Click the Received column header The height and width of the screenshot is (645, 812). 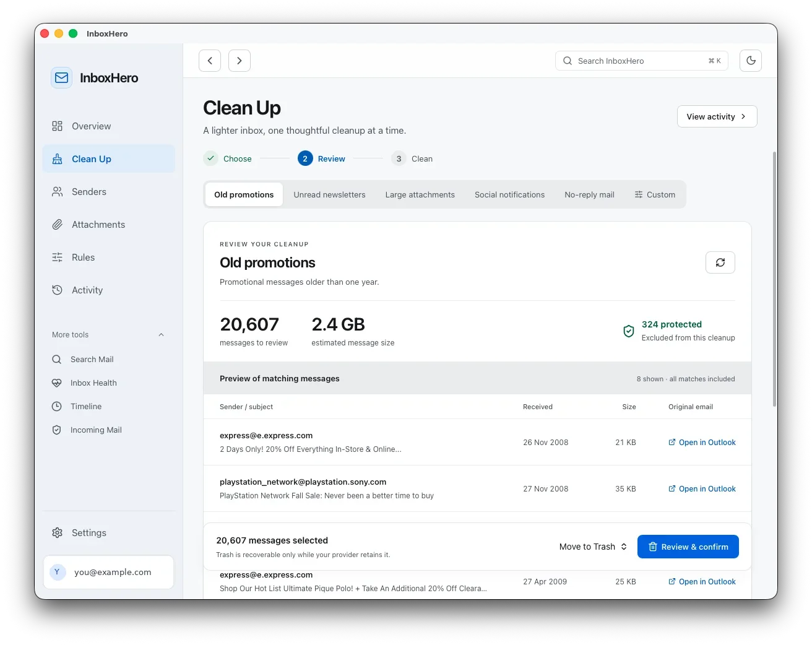coord(538,407)
